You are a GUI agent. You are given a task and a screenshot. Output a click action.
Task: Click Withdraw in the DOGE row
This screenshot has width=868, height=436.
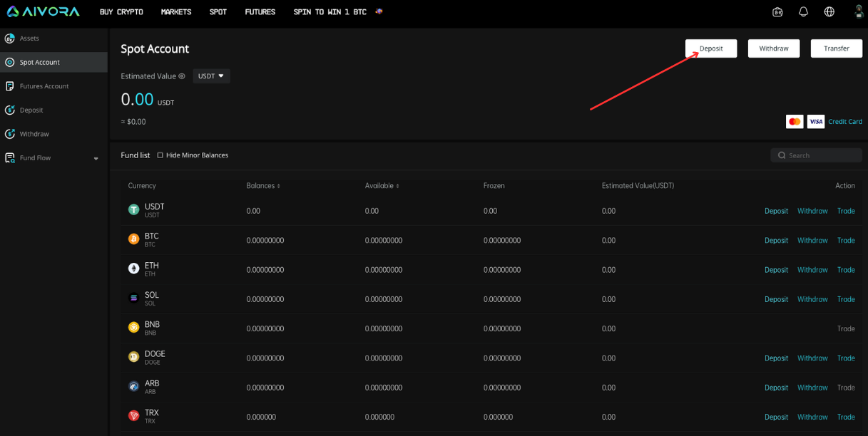coord(812,358)
